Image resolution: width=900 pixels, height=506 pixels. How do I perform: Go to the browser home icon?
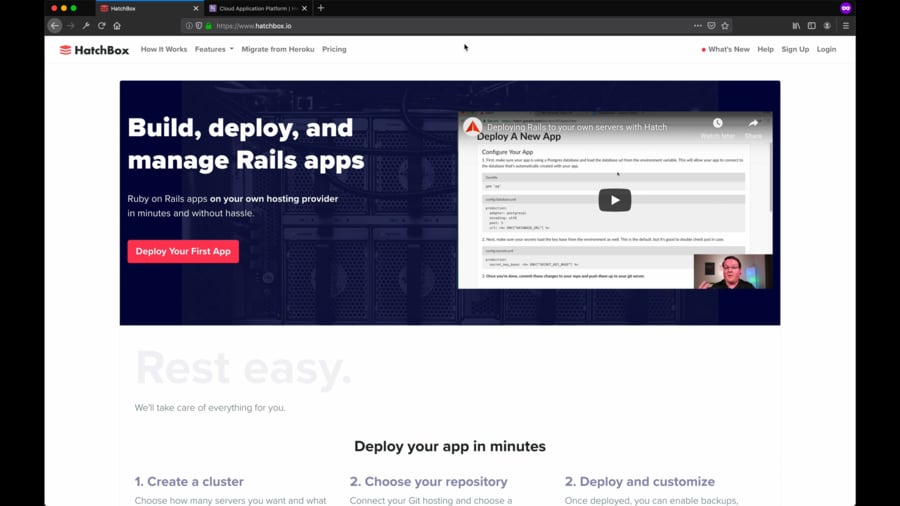[117, 26]
